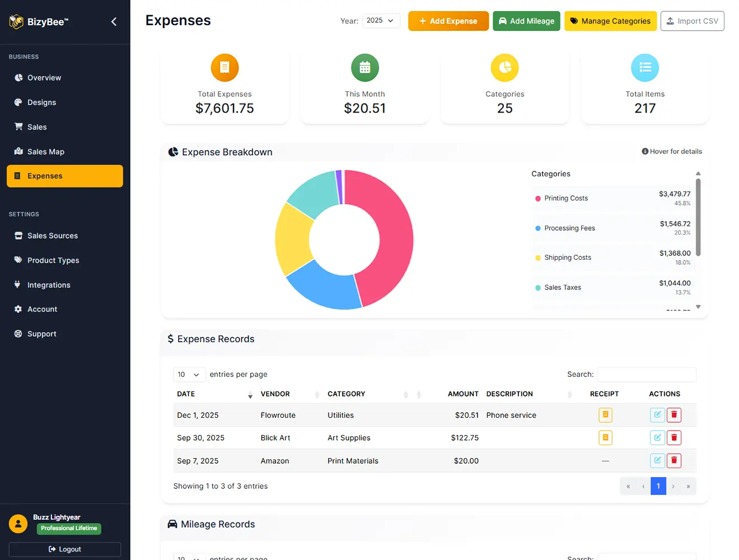Edit the Blick Art expense entry
739x560 pixels.
point(657,437)
